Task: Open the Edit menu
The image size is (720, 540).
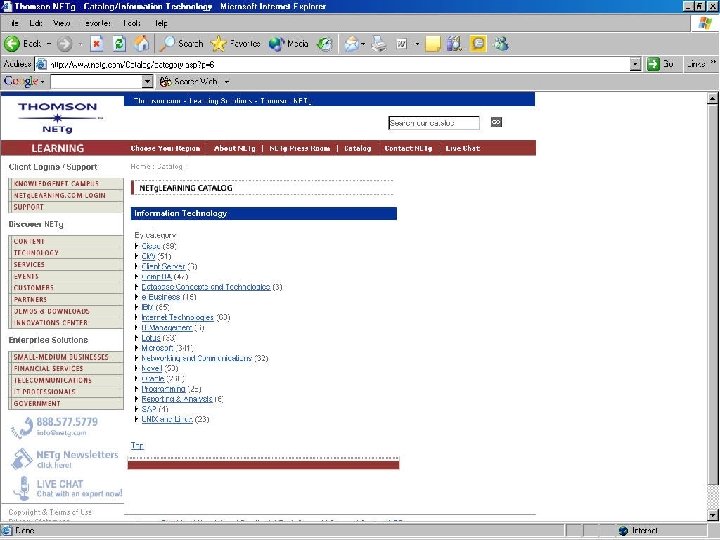Action: tap(35, 23)
